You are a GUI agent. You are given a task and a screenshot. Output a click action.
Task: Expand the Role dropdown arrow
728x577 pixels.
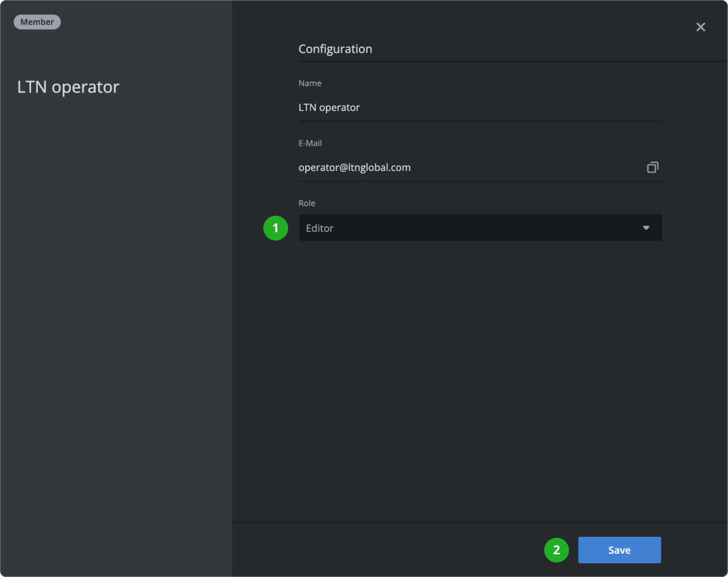(x=646, y=228)
